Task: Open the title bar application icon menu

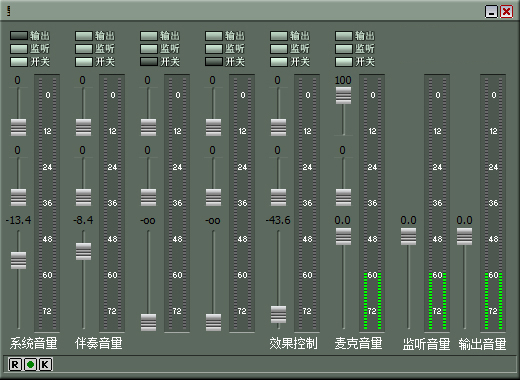Action: pos(9,11)
